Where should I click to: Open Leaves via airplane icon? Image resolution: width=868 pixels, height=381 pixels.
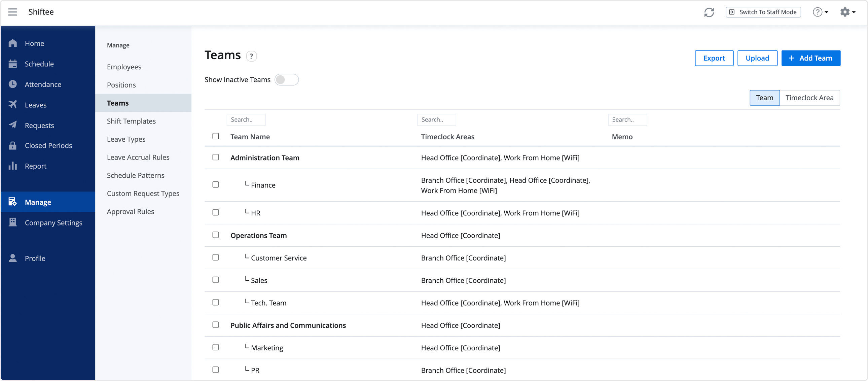point(13,105)
